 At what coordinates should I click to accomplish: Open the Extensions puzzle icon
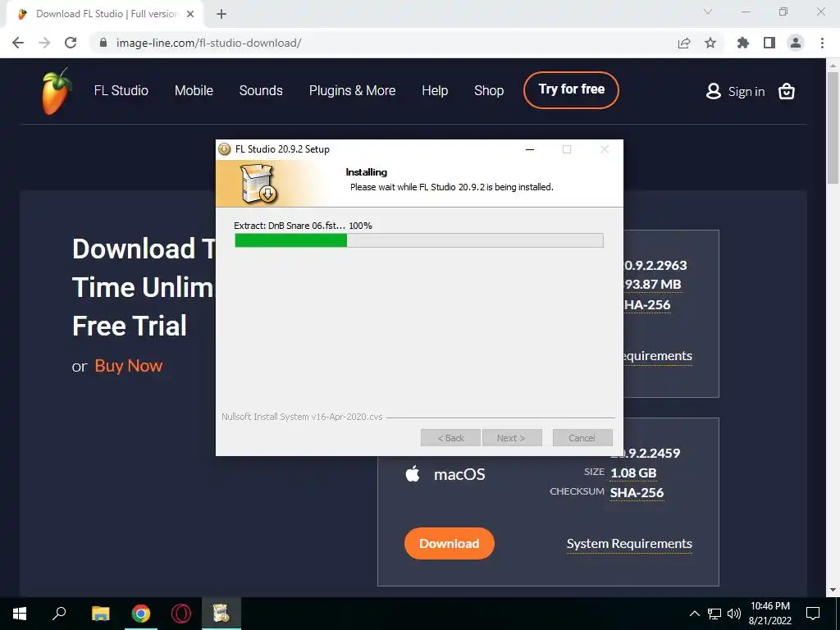point(743,43)
